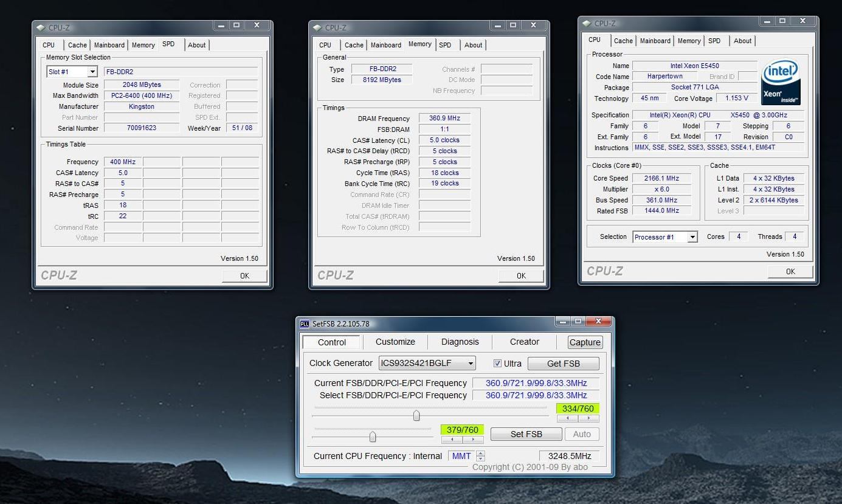
Task: Open the Cache tab in SPD window
Action: (77, 45)
